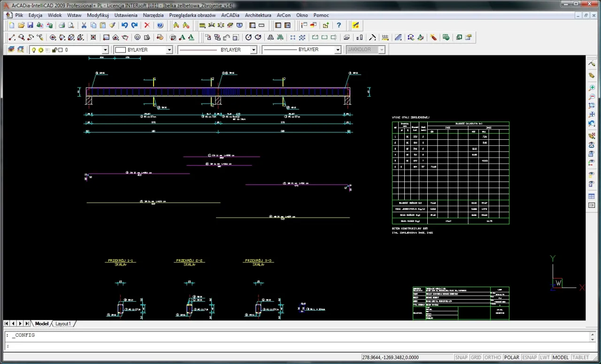Open the Architektura menu

click(258, 15)
